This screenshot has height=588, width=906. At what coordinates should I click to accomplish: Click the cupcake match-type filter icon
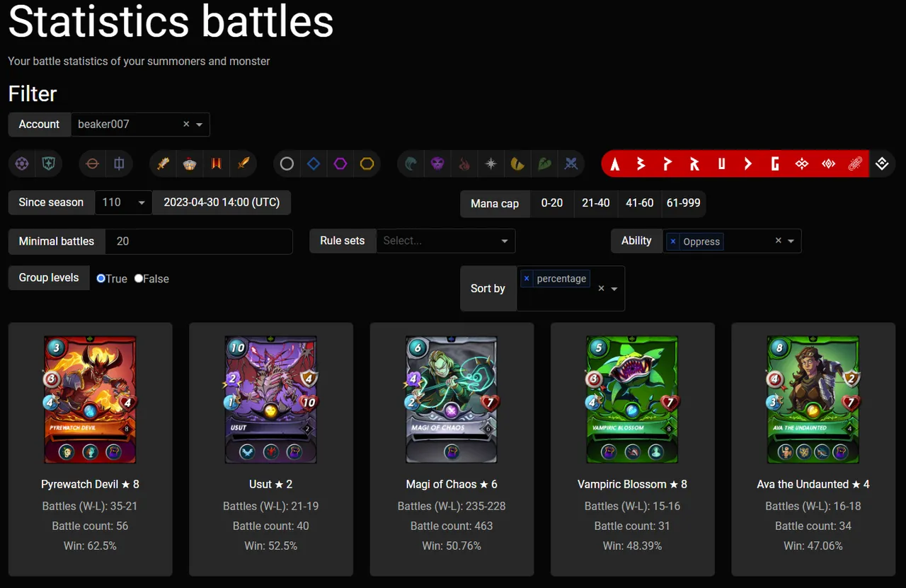[190, 164]
